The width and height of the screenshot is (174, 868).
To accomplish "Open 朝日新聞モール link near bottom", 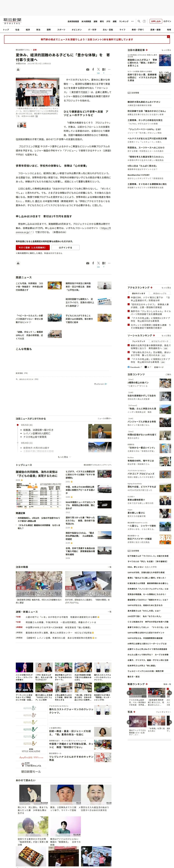I will pos(31,771).
